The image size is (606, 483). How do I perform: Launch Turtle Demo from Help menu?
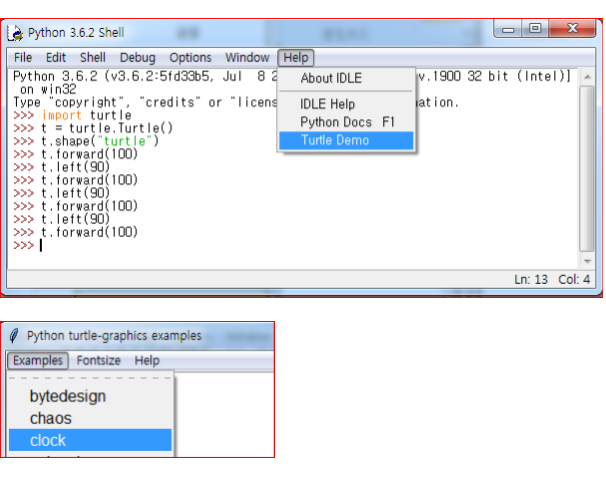tap(346, 140)
